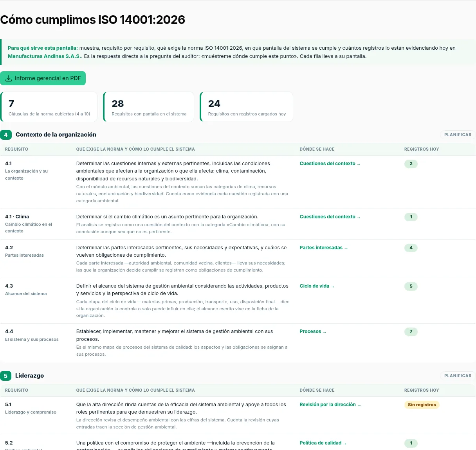Click the registros badge showing 2 for 4.1
The image size is (476, 450).
411,164
